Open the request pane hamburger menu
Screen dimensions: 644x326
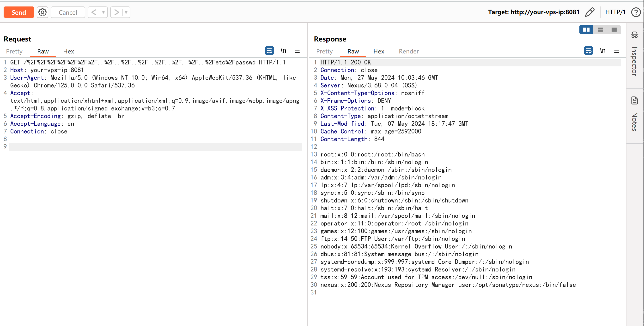click(x=297, y=51)
